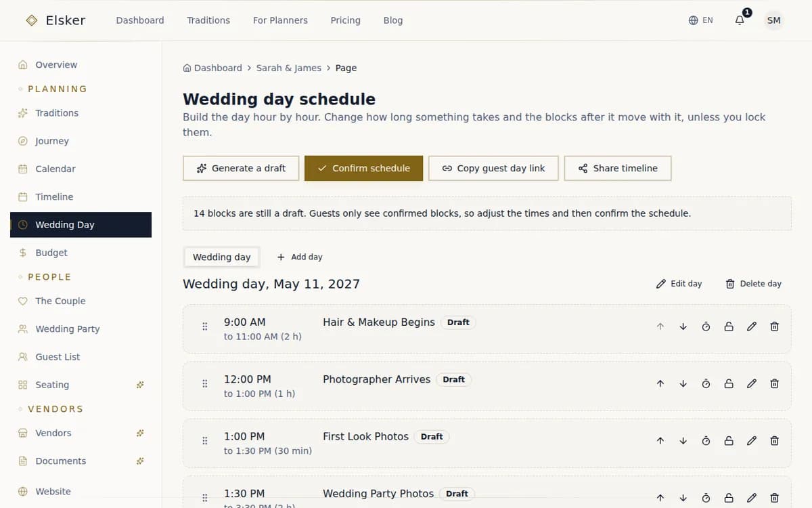Click Copy guest day link button
The height and width of the screenshot is (508, 812).
click(493, 168)
